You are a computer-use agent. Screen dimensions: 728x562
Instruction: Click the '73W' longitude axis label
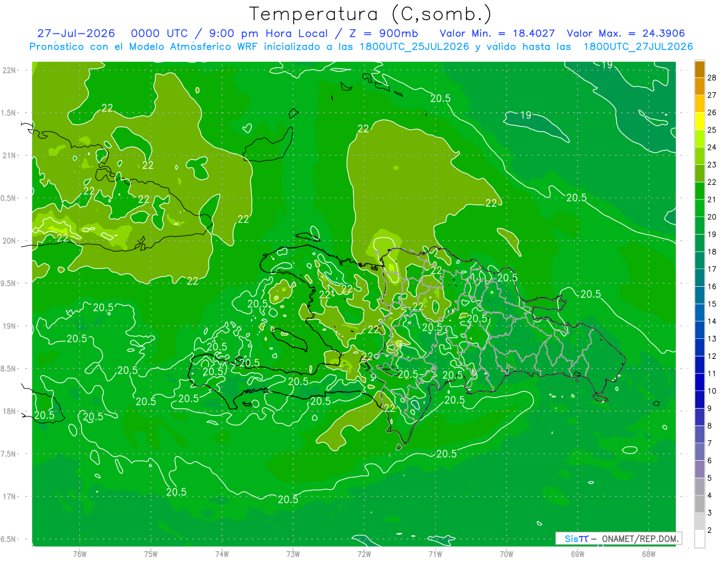pyautogui.click(x=293, y=554)
